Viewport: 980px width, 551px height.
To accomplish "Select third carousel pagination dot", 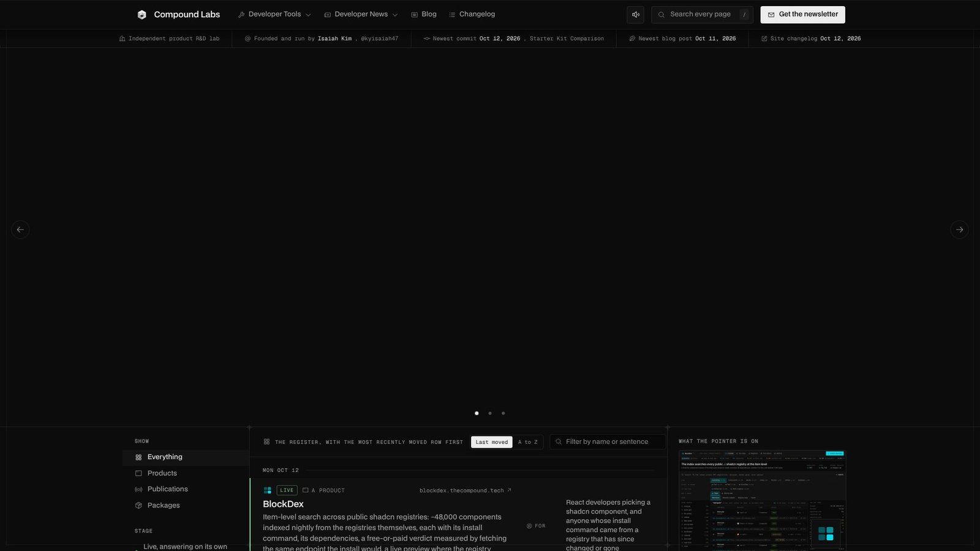I will click(x=503, y=413).
